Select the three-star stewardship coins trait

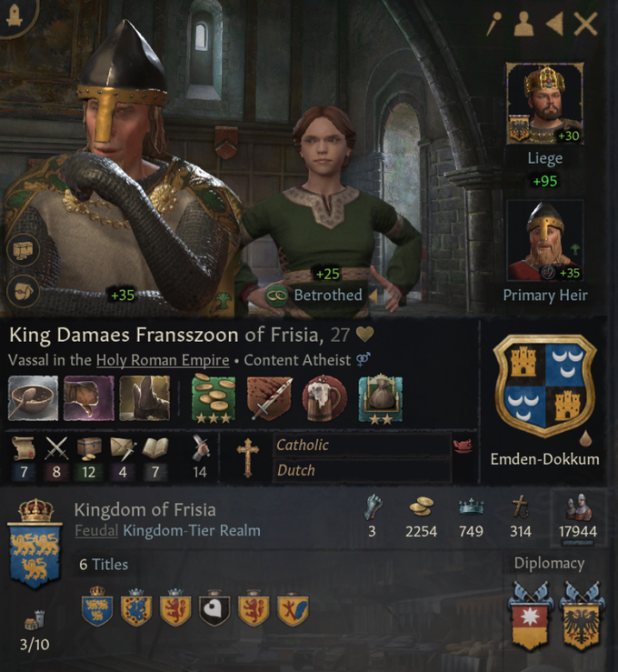click(214, 398)
